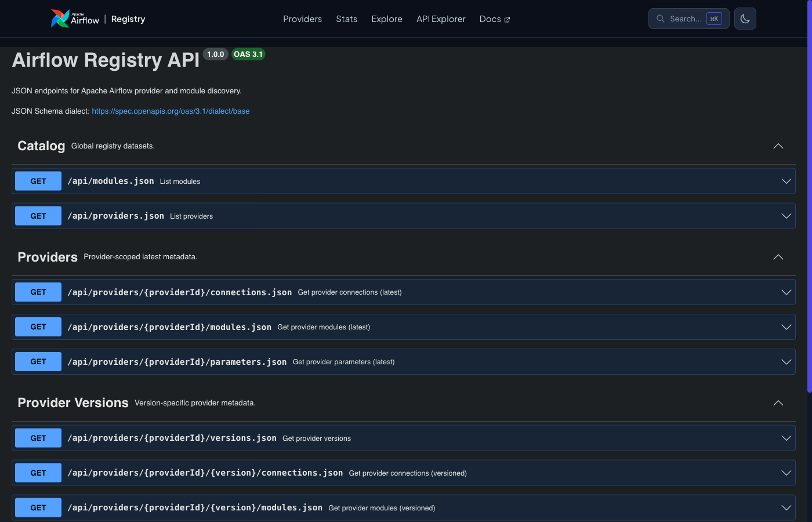Open Docs via the external-link icon
Viewport: 812px width, 522px height.
(507, 19)
